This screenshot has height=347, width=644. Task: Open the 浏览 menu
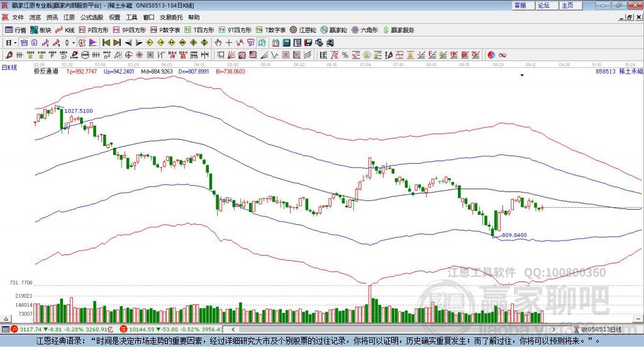[x=35, y=17]
